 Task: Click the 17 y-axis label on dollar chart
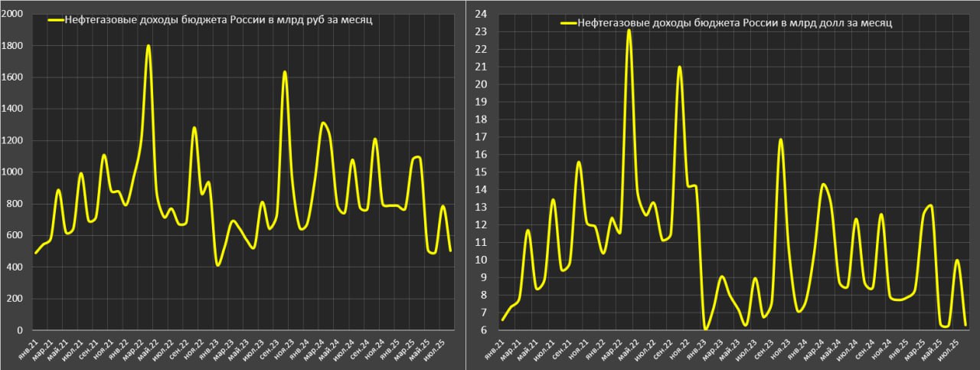tap(482, 137)
